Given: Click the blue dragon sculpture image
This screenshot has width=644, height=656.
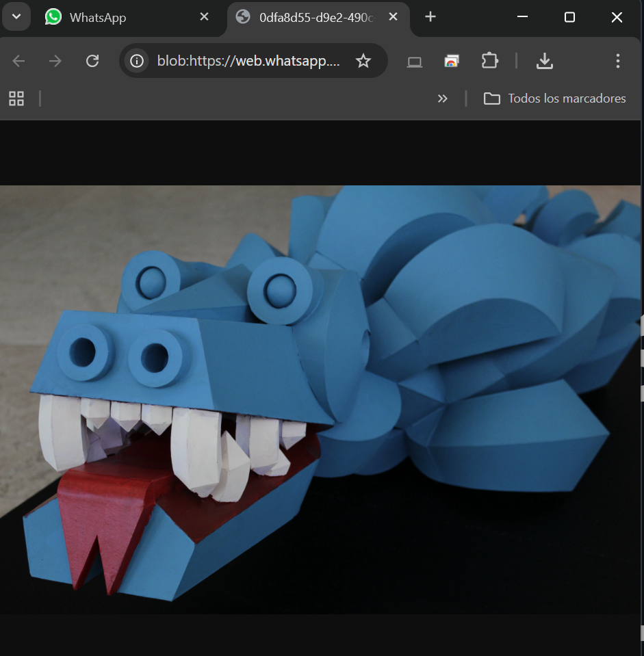Looking at the screenshot, I should (x=320, y=399).
